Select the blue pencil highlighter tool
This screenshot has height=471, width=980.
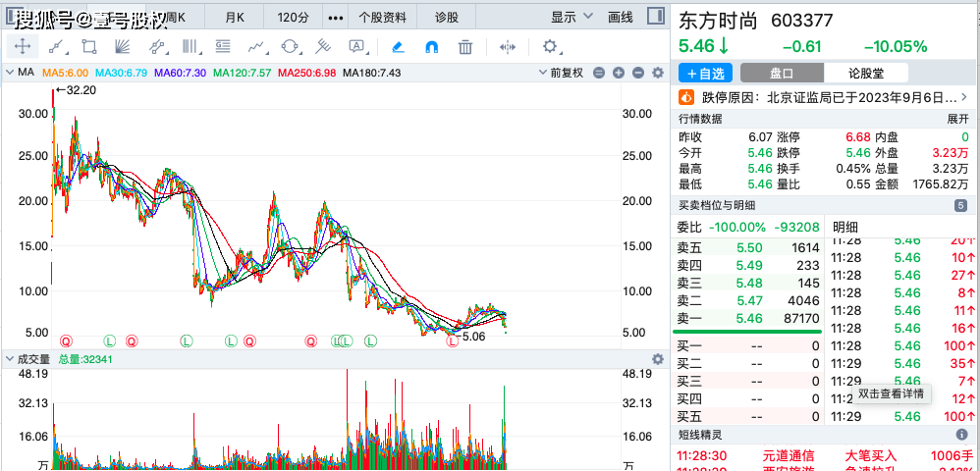[x=397, y=46]
